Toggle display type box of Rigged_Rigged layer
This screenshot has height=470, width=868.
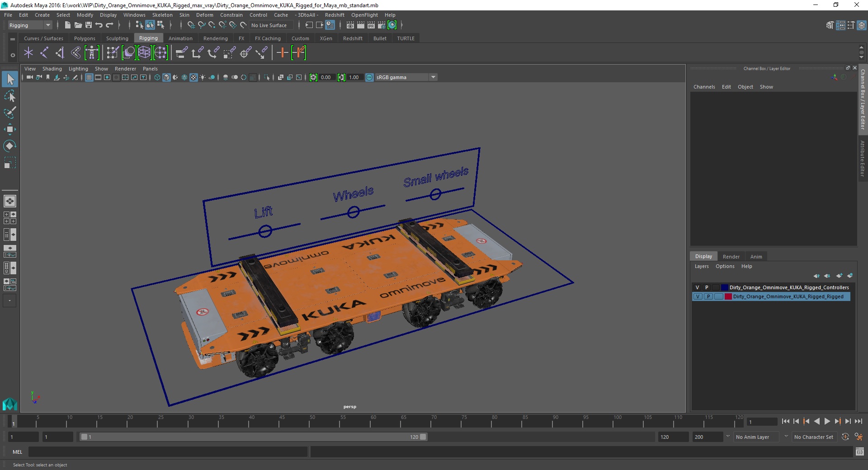(x=719, y=296)
